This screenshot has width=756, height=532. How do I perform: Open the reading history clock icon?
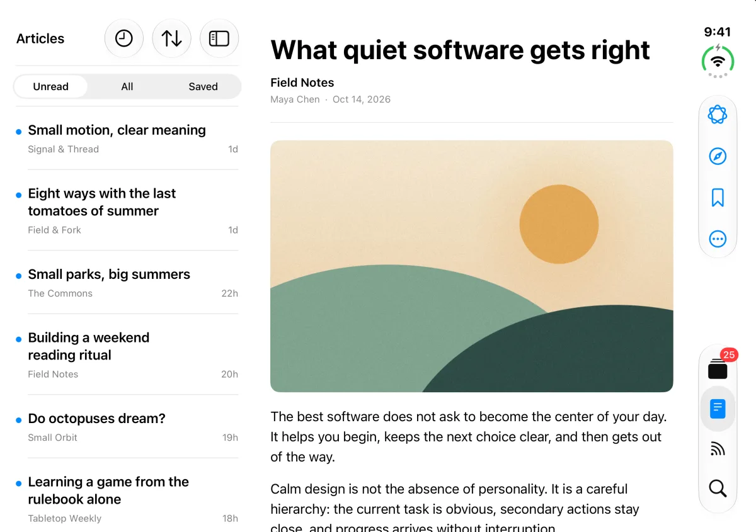click(x=124, y=38)
